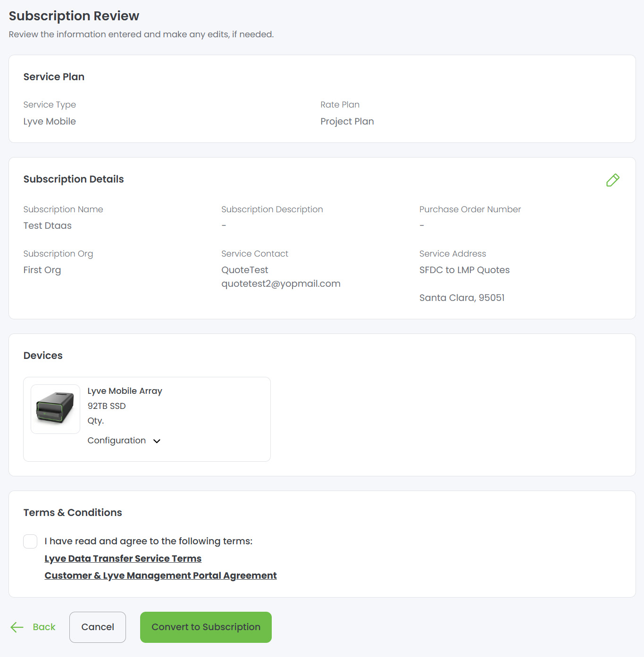Click the 'Terms & Conditions' heading
Image resolution: width=644 pixels, height=657 pixels.
[x=73, y=513]
